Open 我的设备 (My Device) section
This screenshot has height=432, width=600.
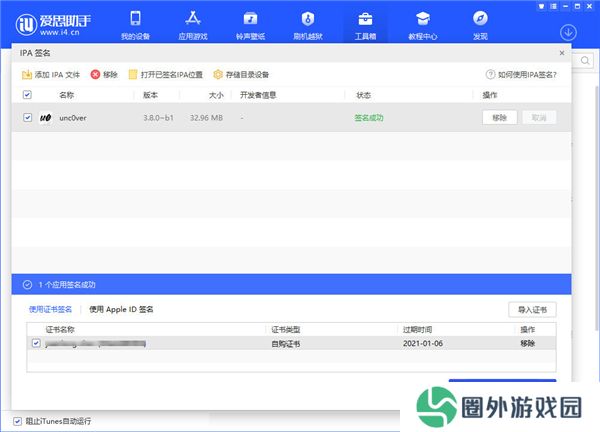click(135, 25)
